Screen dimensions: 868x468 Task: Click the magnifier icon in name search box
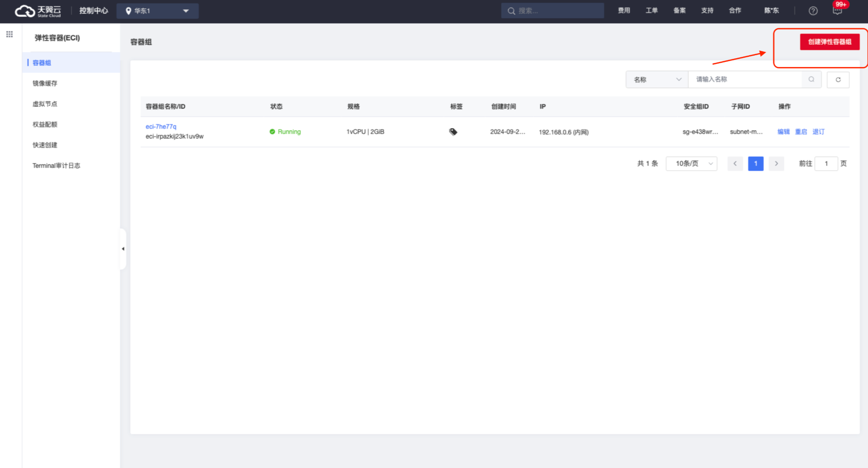pos(811,79)
